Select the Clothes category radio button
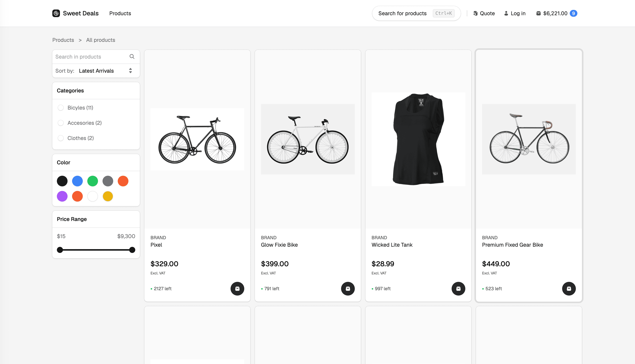Viewport: 635px width, 364px height. (x=61, y=138)
